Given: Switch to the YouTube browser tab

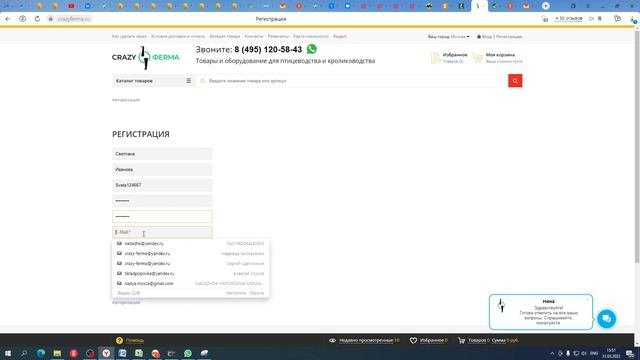Looking at the screenshot, I should coord(71,6).
